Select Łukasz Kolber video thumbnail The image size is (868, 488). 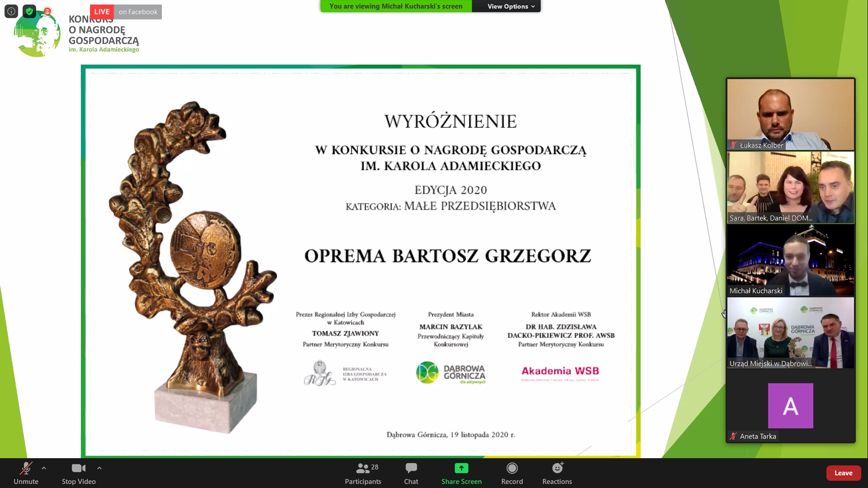click(x=791, y=114)
